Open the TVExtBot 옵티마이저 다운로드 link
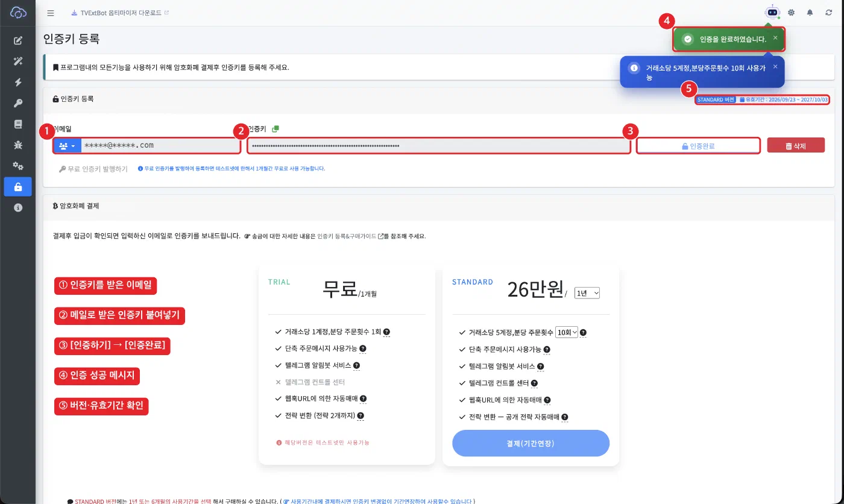 pyautogui.click(x=121, y=13)
